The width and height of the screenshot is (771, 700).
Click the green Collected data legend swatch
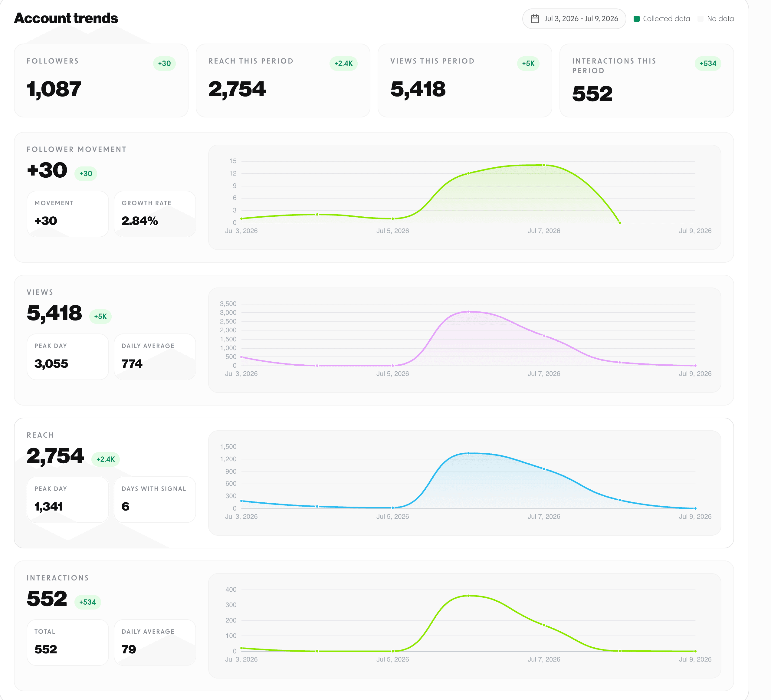pyautogui.click(x=636, y=19)
